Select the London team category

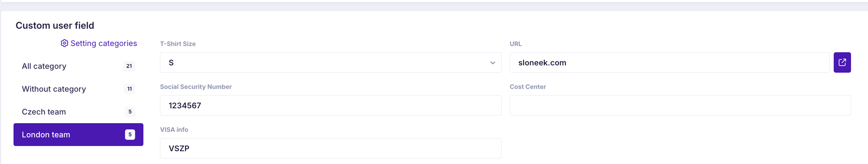(78, 135)
